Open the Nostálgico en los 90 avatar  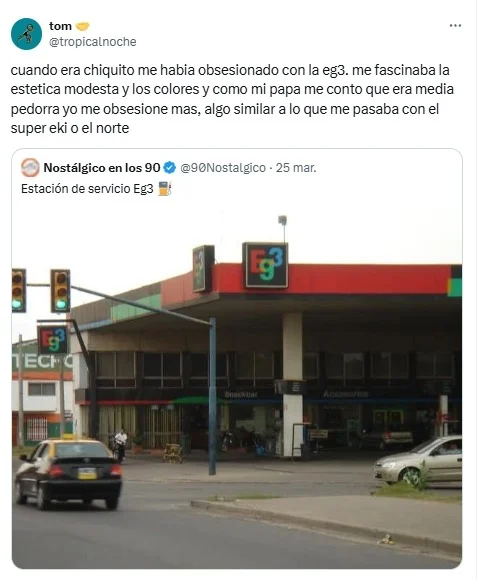[30, 168]
